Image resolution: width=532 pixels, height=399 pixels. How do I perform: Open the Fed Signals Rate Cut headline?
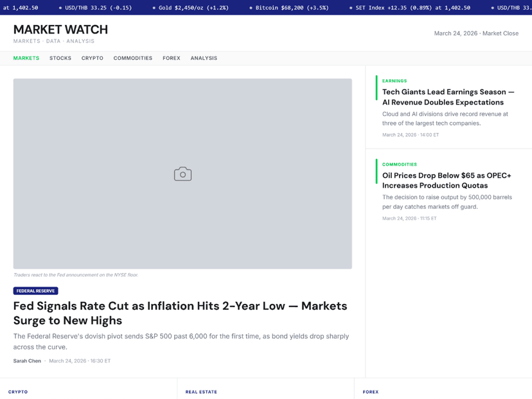coord(180,313)
